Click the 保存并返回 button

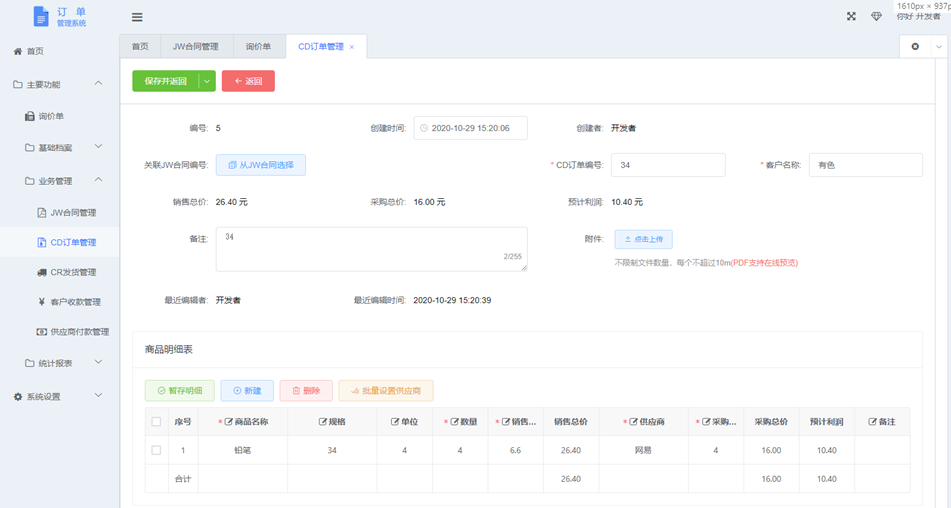click(x=166, y=81)
